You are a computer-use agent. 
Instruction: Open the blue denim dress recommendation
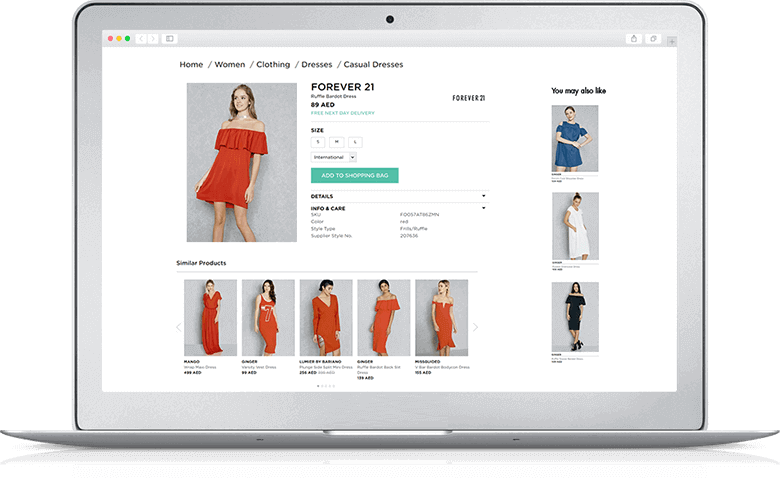575,138
